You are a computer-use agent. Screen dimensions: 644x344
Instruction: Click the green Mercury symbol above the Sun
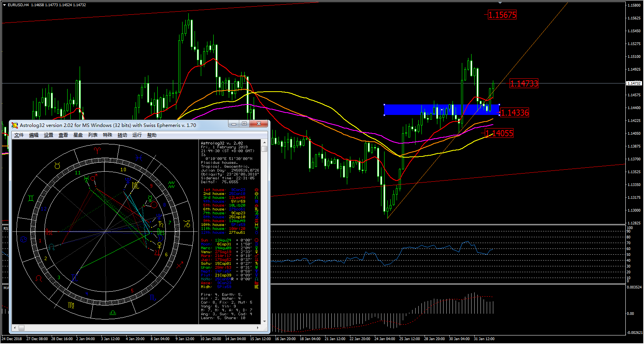point(150,198)
